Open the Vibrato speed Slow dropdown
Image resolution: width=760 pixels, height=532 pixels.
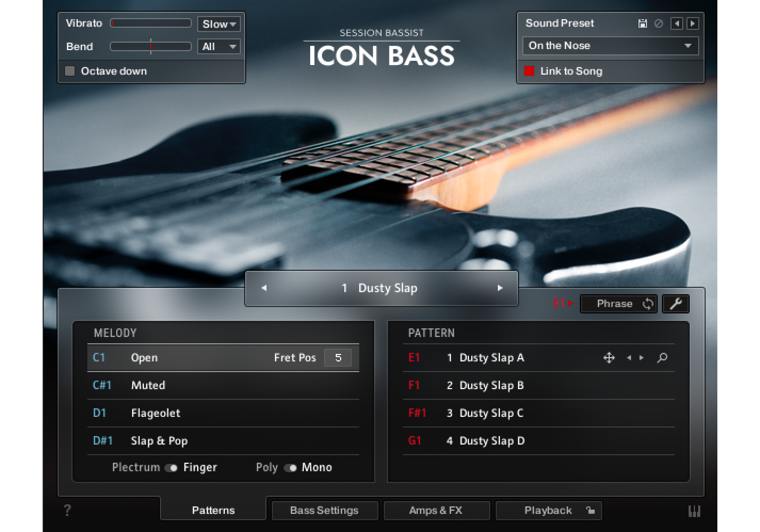click(x=219, y=24)
